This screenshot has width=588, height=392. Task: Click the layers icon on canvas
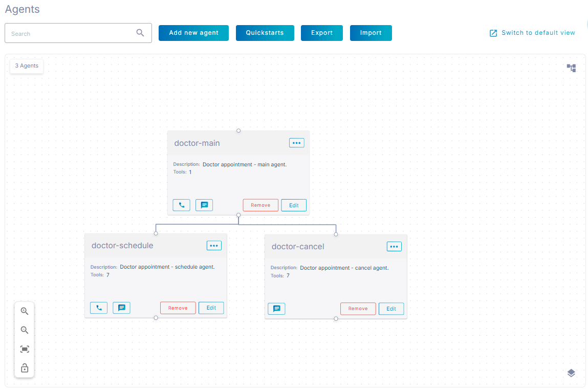click(571, 373)
